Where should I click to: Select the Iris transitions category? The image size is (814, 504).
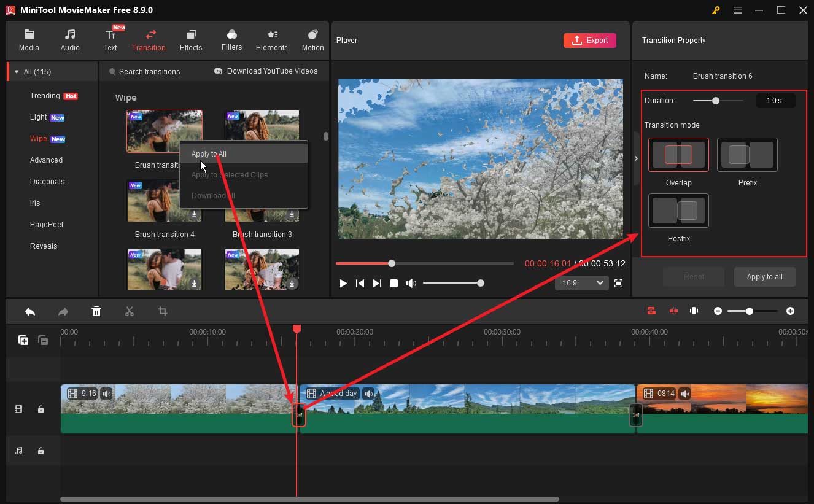point(35,203)
